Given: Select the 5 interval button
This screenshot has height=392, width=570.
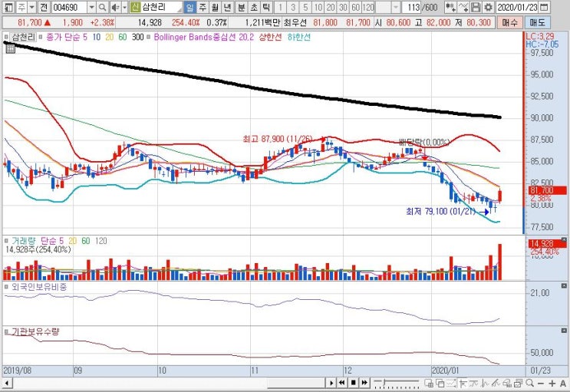Looking at the screenshot, I should 305,7.
